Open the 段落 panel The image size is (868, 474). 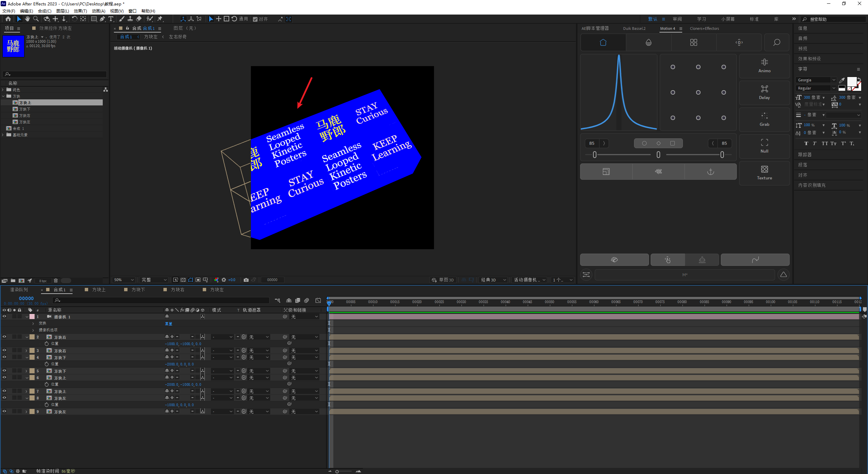(x=803, y=165)
